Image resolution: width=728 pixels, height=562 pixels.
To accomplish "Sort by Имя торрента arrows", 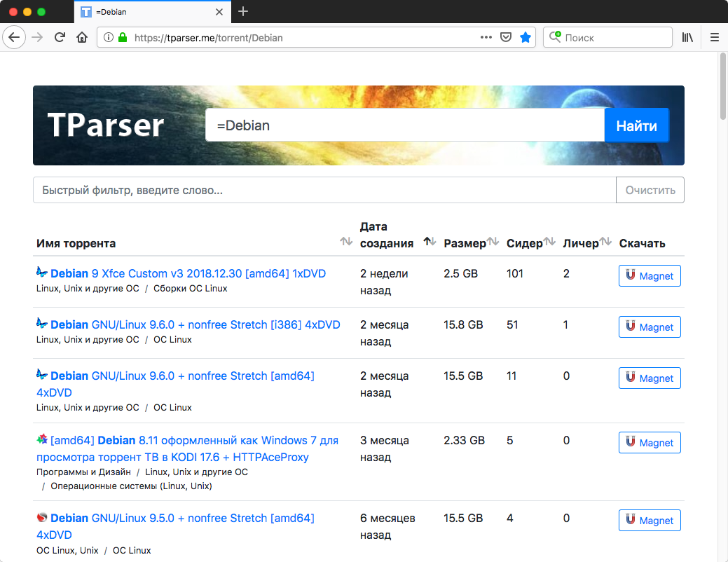I will [x=346, y=241].
